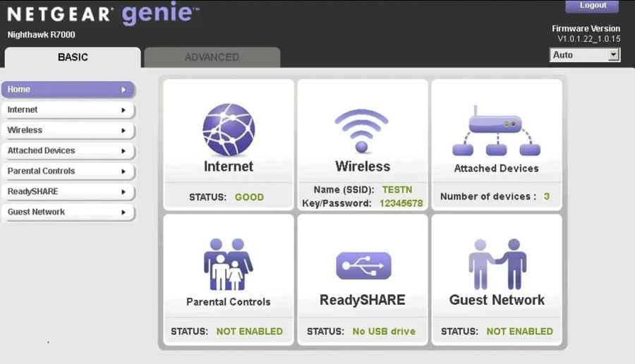Click the Wireless tile title
Image resolution: width=635 pixels, height=364 pixels.
pyautogui.click(x=363, y=166)
